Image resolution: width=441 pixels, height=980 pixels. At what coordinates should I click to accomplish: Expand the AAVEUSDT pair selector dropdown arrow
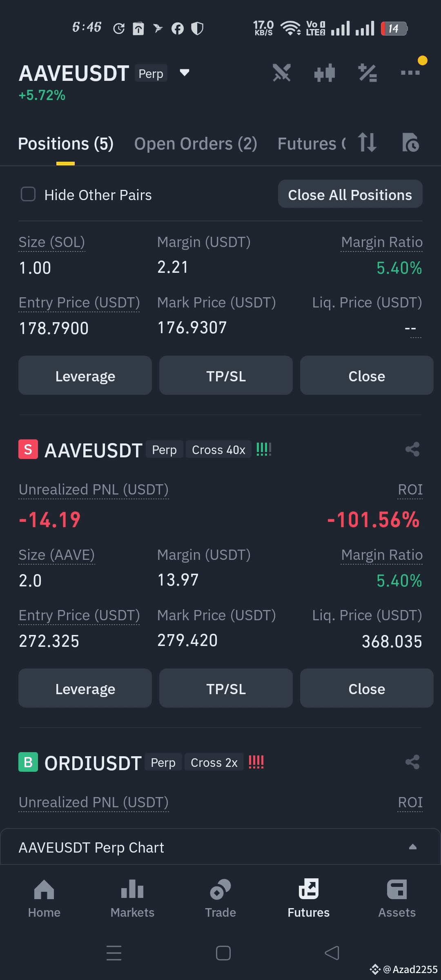185,73
